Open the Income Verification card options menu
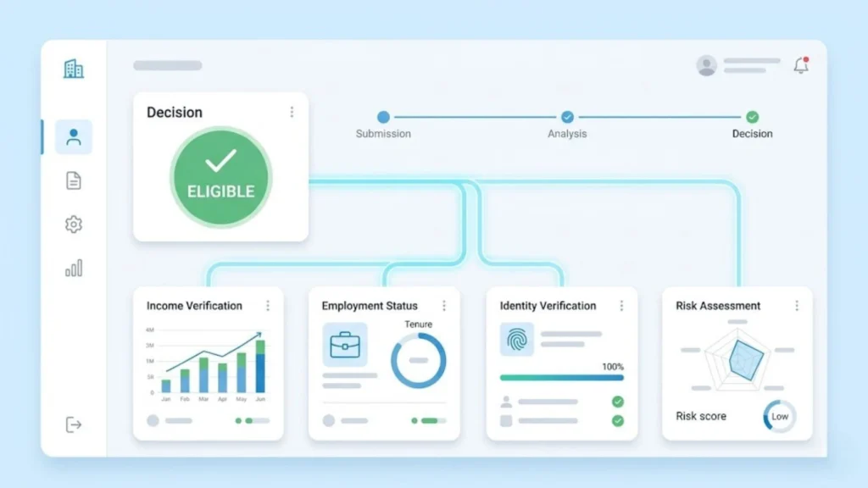 tap(268, 306)
